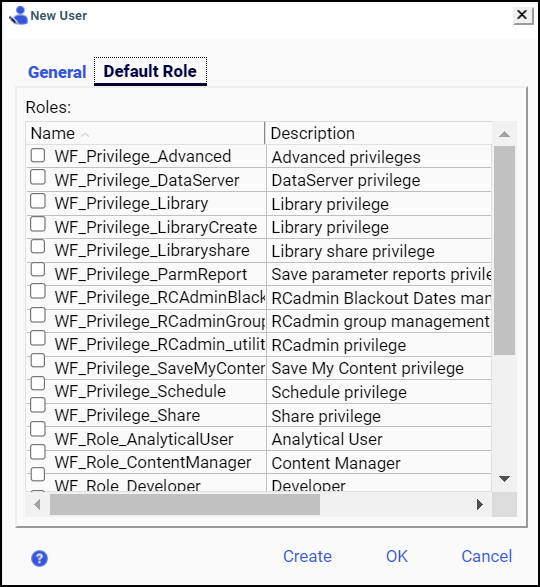The image size is (540, 587).
Task: Check the WF_Privilege_RCadmin_utility checkbox
Action: (38, 338)
